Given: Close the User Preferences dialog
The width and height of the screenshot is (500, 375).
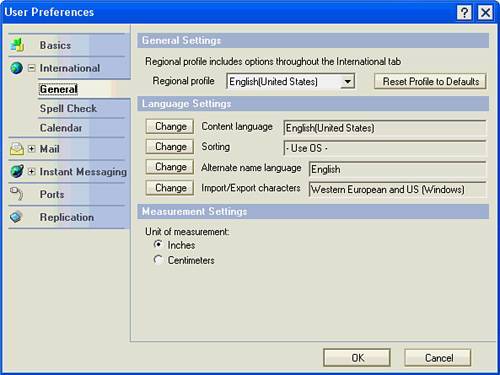Looking at the screenshot, I should pos(485,13).
